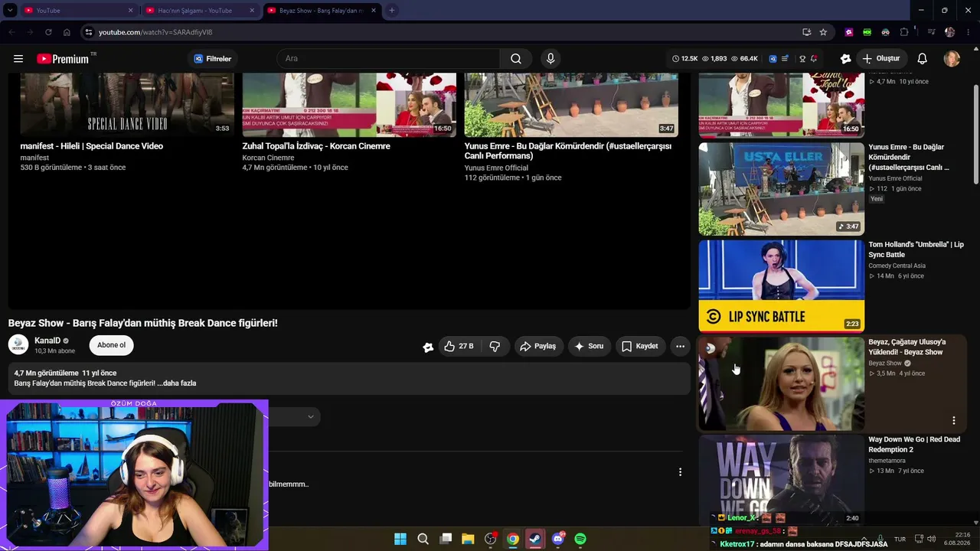Open Chrome three-dot menu
Screen dimensions: 980x551
(x=969, y=32)
